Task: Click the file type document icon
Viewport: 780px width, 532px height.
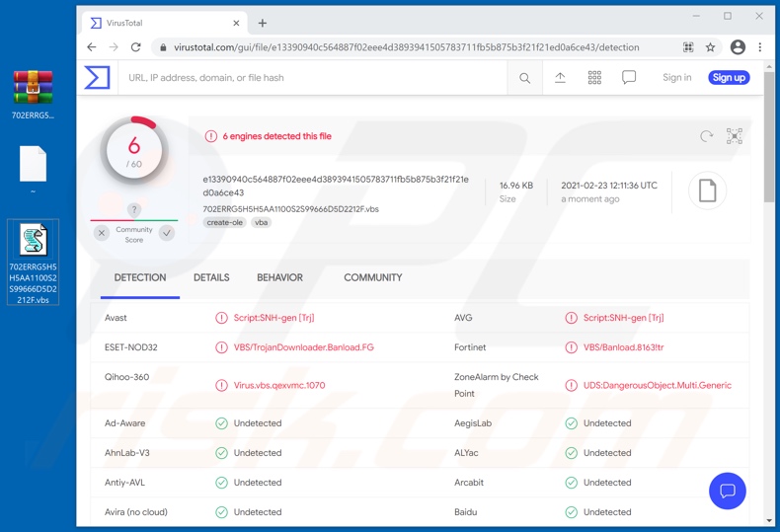Action: coord(707,190)
